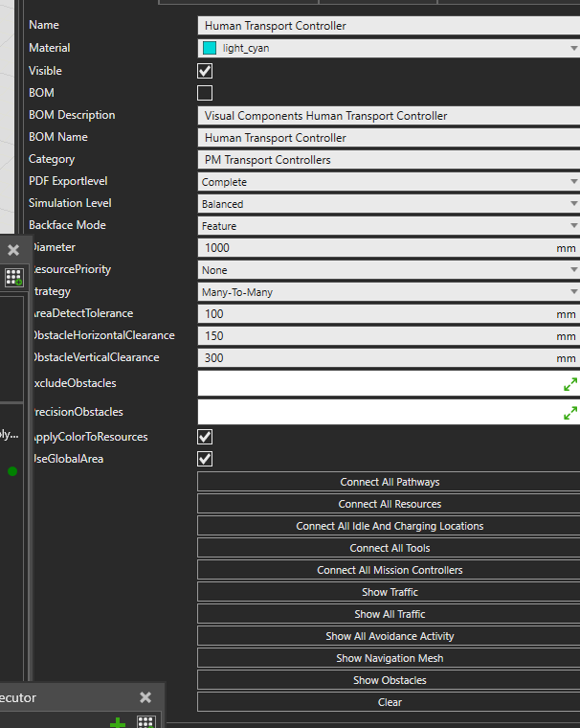Edit ObstacleHorizontalClearance value 150
This screenshot has height=728, width=580.
pyautogui.click(x=389, y=336)
